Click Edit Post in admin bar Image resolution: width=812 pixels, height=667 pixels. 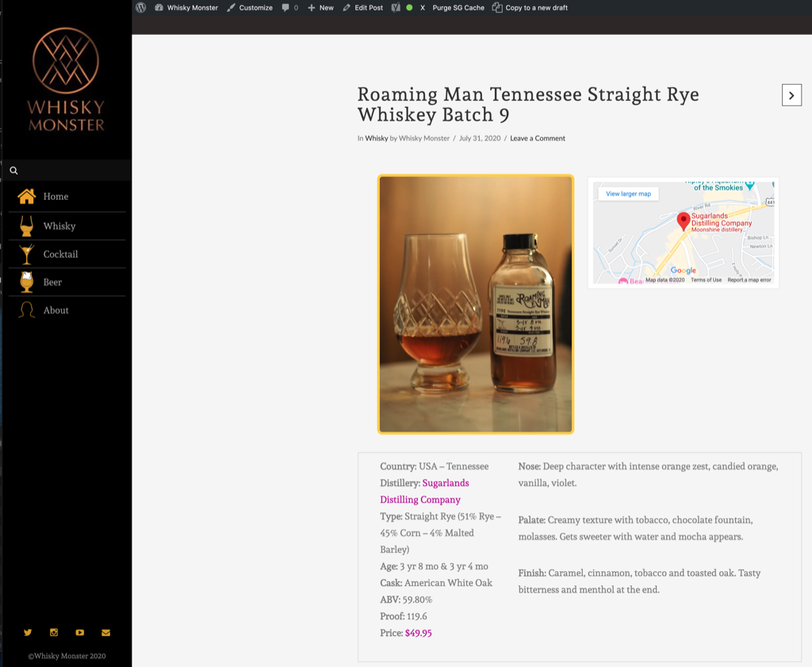[363, 8]
